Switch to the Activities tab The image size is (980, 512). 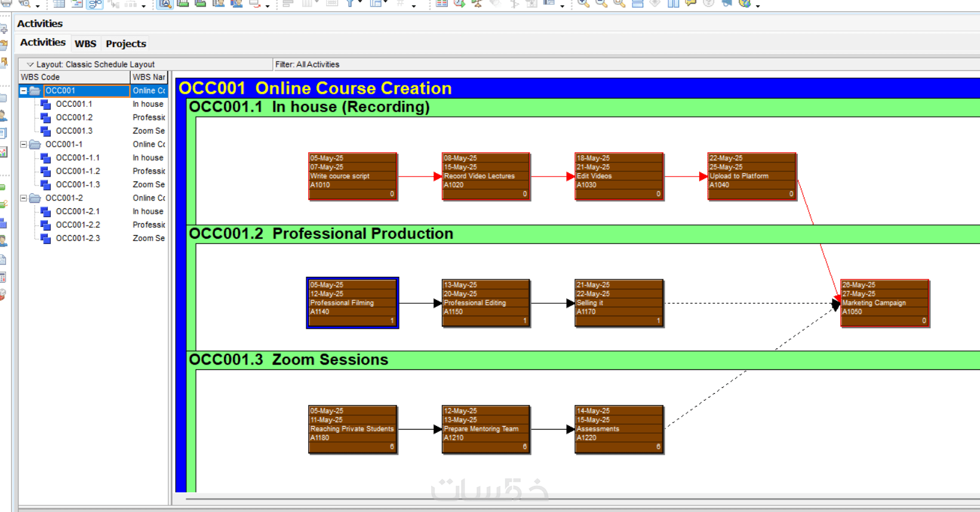tap(42, 42)
